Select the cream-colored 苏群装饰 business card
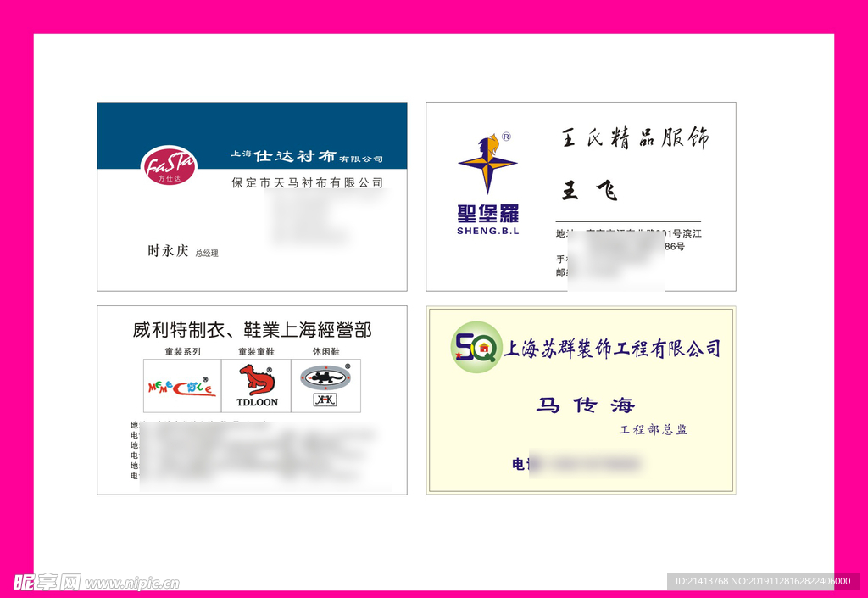 coord(581,400)
